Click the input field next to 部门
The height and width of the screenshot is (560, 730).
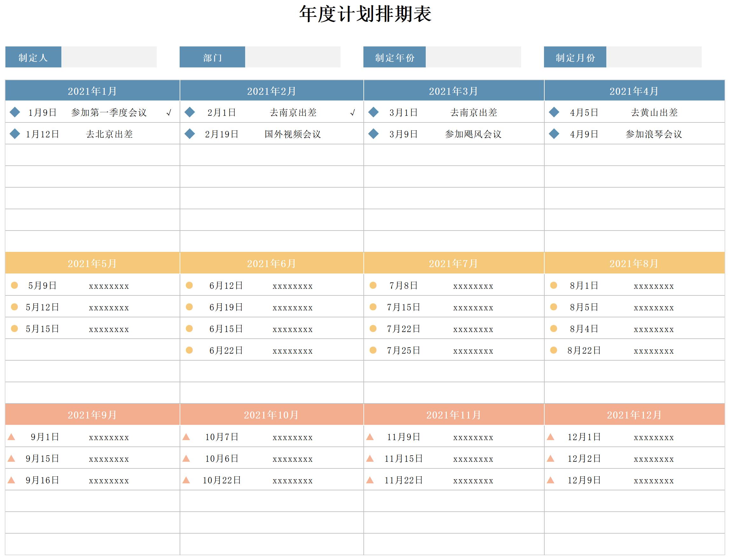[293, 57]
